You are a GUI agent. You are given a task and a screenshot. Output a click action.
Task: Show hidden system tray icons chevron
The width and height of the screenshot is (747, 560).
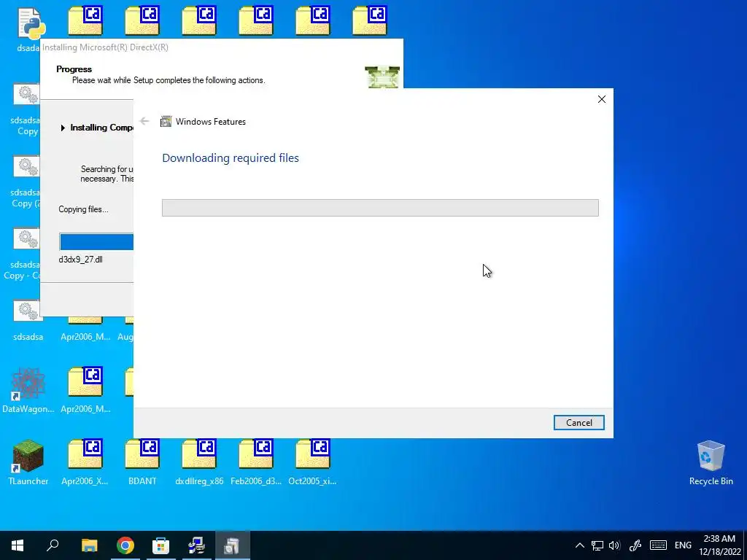[580, 545]
